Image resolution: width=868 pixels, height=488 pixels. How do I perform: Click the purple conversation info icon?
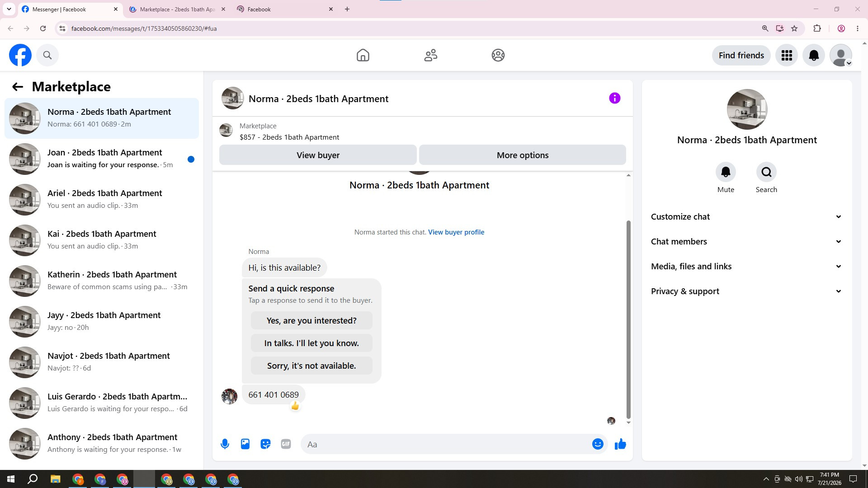(614, 98)
